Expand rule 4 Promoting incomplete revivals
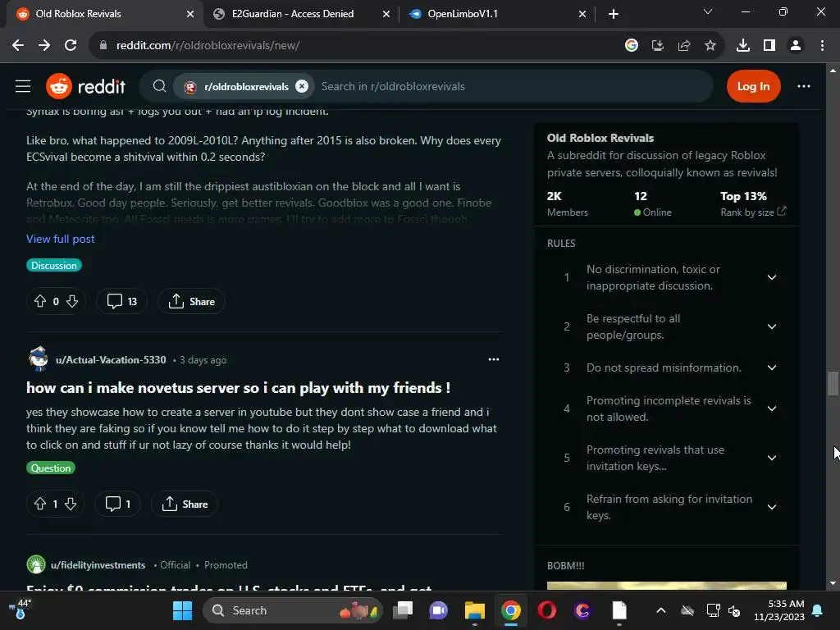Screen dimensions: 840x630 pos(772,409)
